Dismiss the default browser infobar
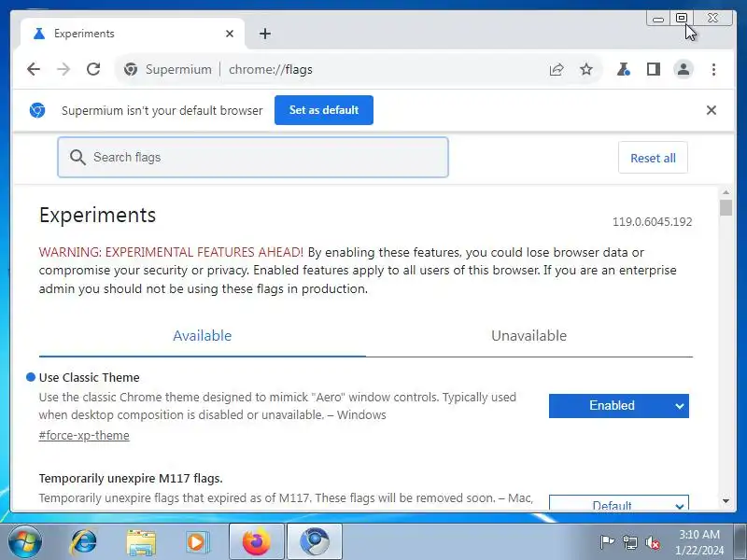 [712, 110]
